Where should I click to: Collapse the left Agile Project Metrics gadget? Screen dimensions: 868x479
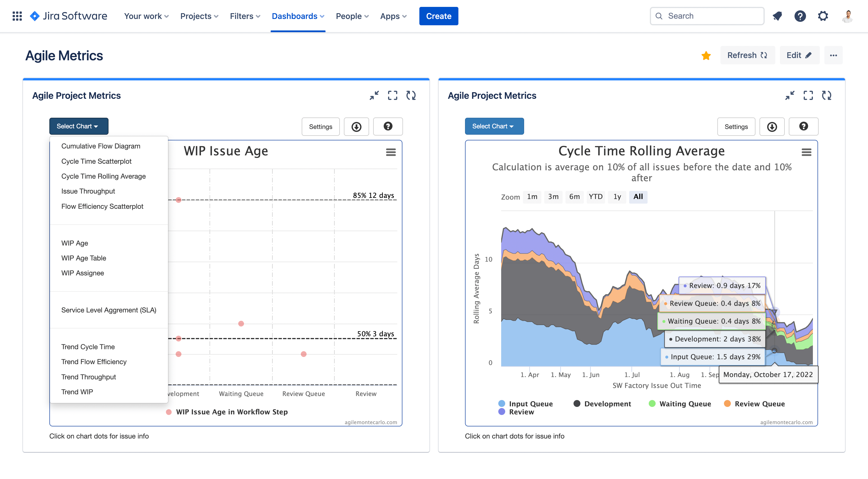click(x=374, y=95)
